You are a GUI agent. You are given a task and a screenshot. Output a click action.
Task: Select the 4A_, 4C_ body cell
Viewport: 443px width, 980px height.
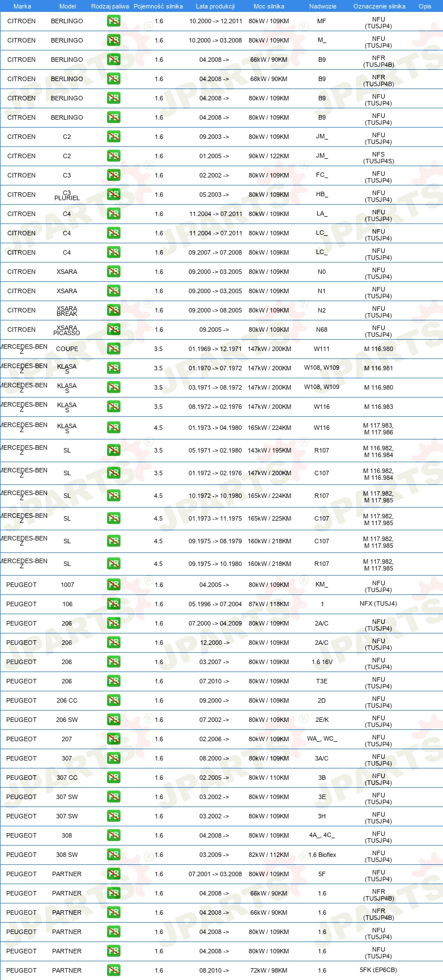[322, 835]
